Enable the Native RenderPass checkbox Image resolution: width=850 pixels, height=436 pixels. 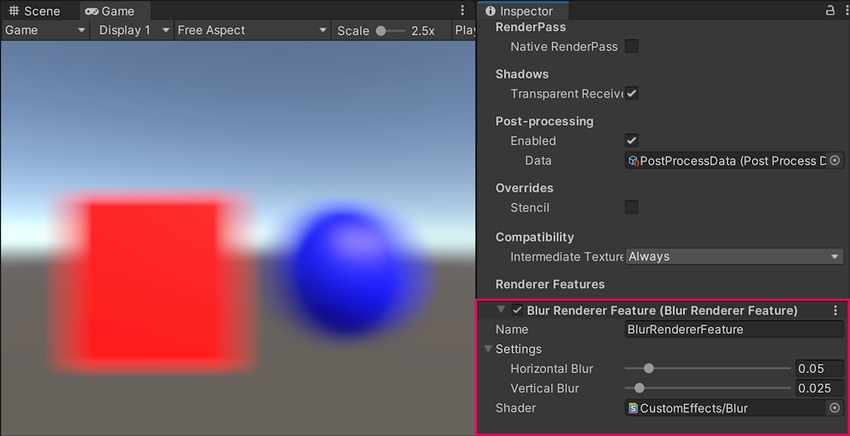(631, 47)
